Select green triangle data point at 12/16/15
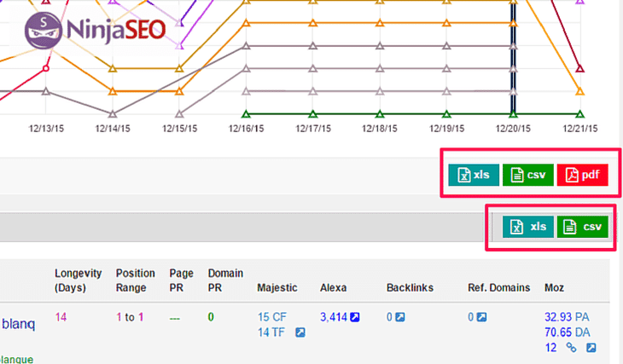The width and height of the screenshot is (623, 364). [247, 114]
